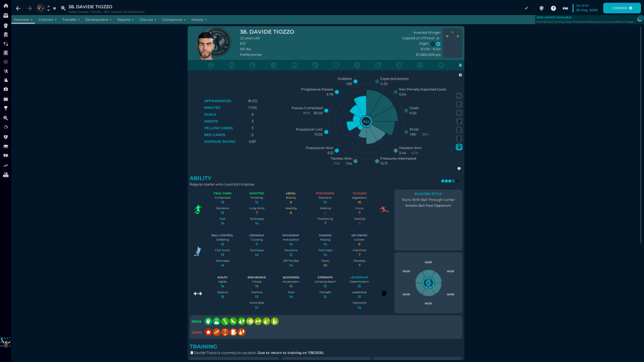Open the Schedule calendar icon in sidebar
The width and height of the screenshot is (644, 362).
coord(6,99)
